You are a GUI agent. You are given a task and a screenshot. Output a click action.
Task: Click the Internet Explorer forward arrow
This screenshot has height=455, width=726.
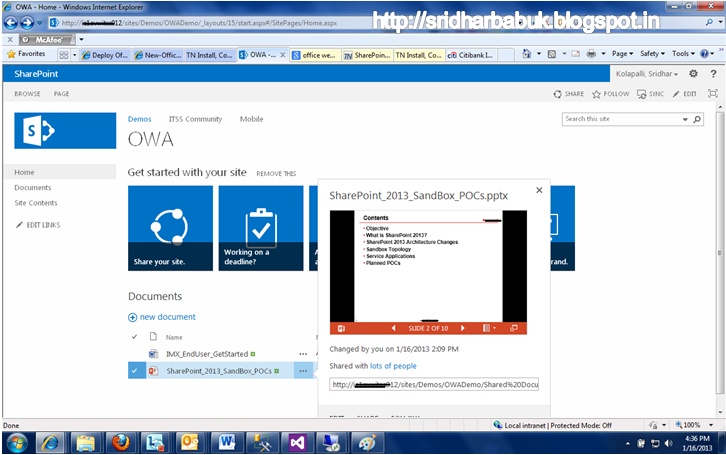coord(27,22)
